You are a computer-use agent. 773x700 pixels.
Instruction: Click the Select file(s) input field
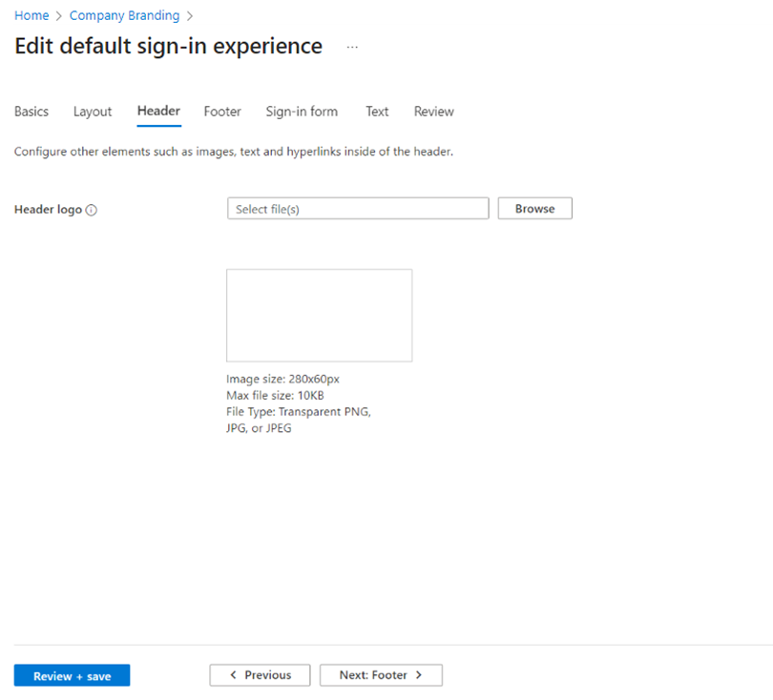358,208
